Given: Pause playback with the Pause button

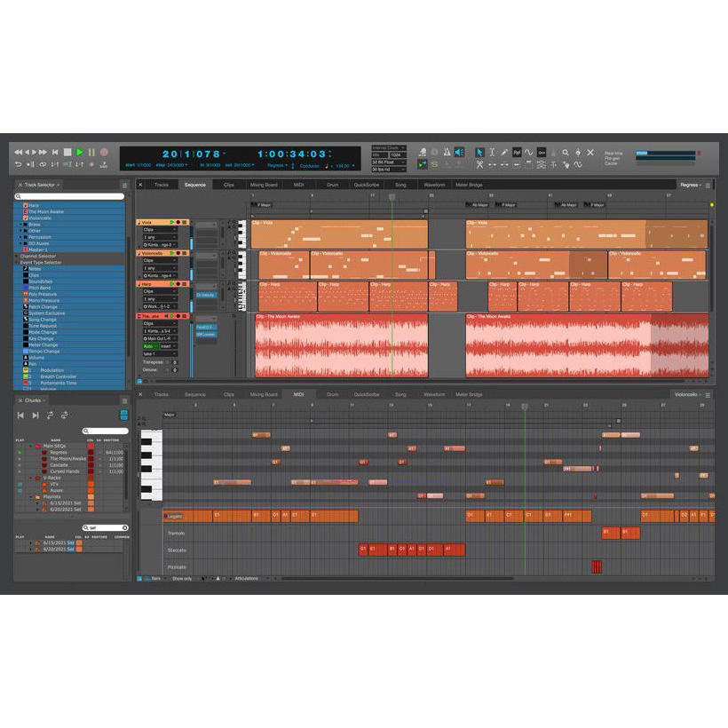Looking at the screenshot, I should point(91,153).
